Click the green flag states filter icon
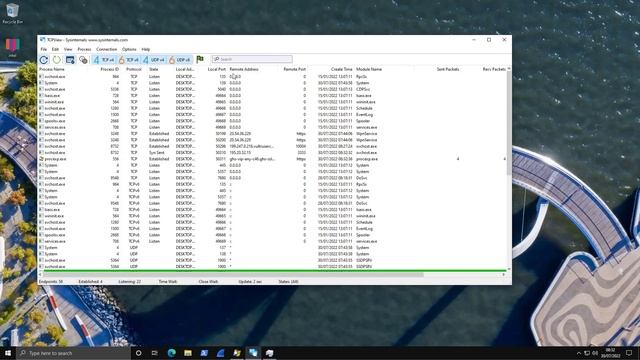 click(x=200, y=60)
